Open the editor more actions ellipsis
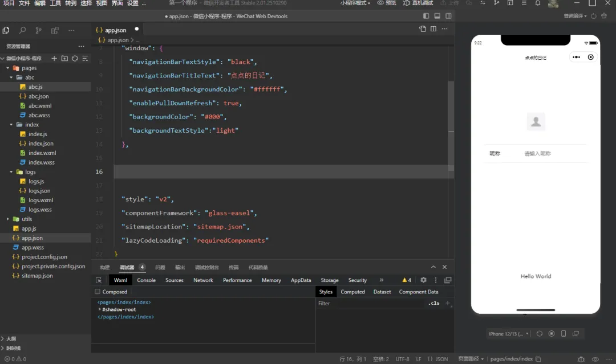This screenshot has height=364, width=616. (444, 28)
